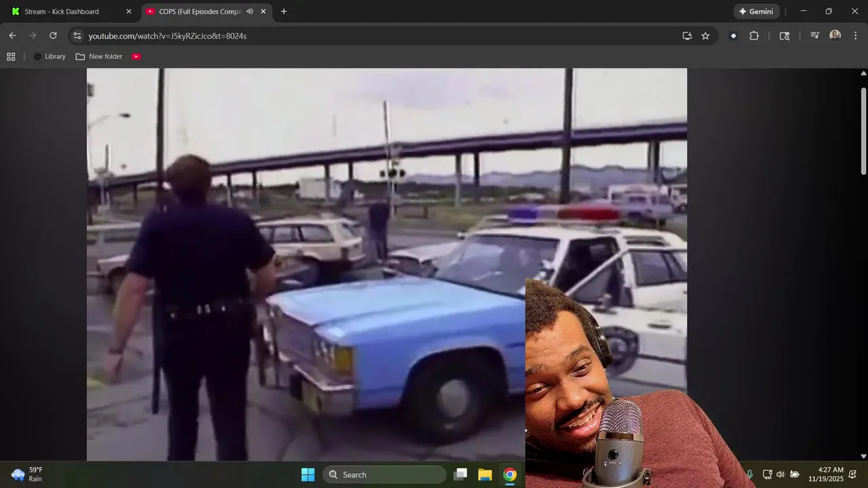Click the taskbar Search box
The image size is (868, 488).
coord(384,474)
